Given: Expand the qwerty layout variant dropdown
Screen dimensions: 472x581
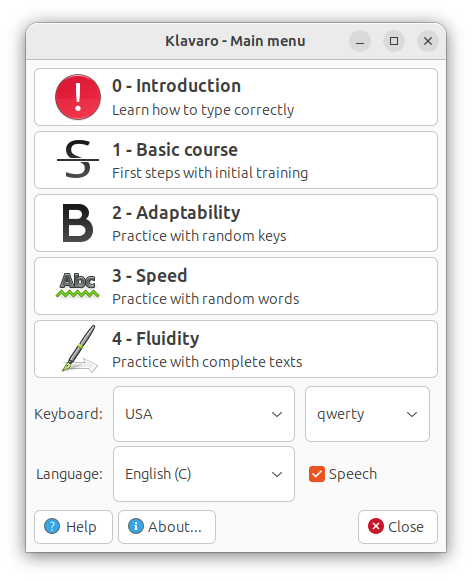Looking at the screenshot, I should (367, 414).
